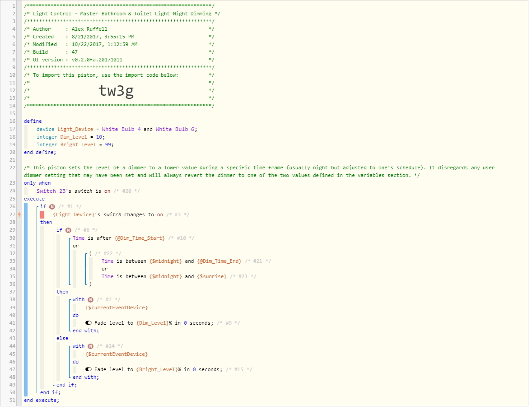This screenshot has width=532, height=410.
Task: Click the N badge beside if #1
Action: pos(52,206)
